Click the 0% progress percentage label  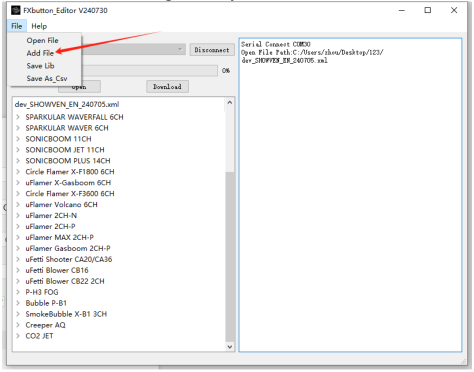(226, 71)
